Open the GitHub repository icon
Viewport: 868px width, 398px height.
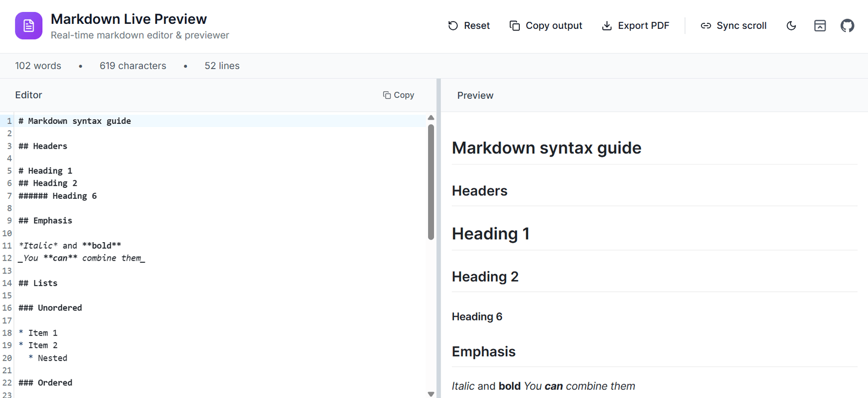tap(847, 26)
